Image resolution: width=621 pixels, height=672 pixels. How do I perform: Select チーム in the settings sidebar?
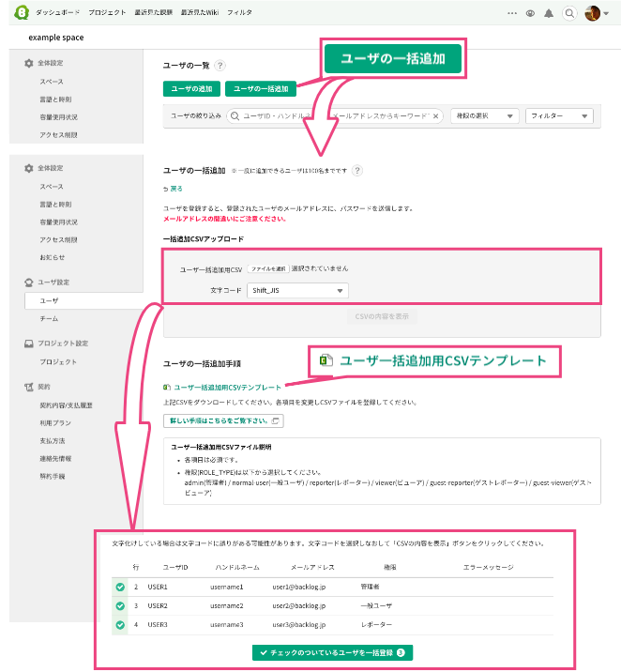(49, 319)
